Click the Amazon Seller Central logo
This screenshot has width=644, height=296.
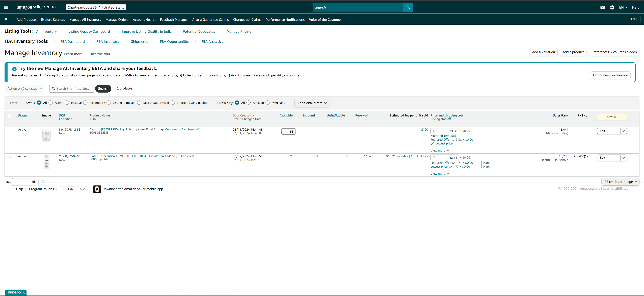click(x=37, y=7)
